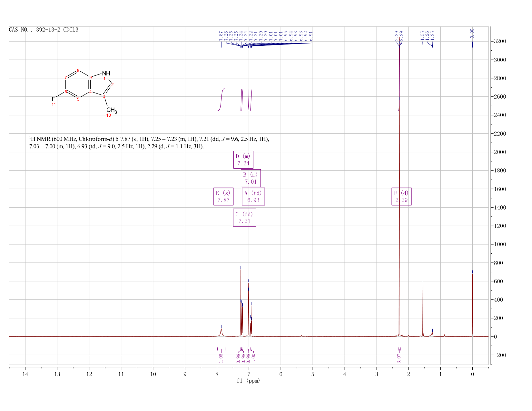Image resolution: width=532 pixels, height=411 pixels.
Task: Select multiplet box F (d) 2.29
Action: pos(401,196)
